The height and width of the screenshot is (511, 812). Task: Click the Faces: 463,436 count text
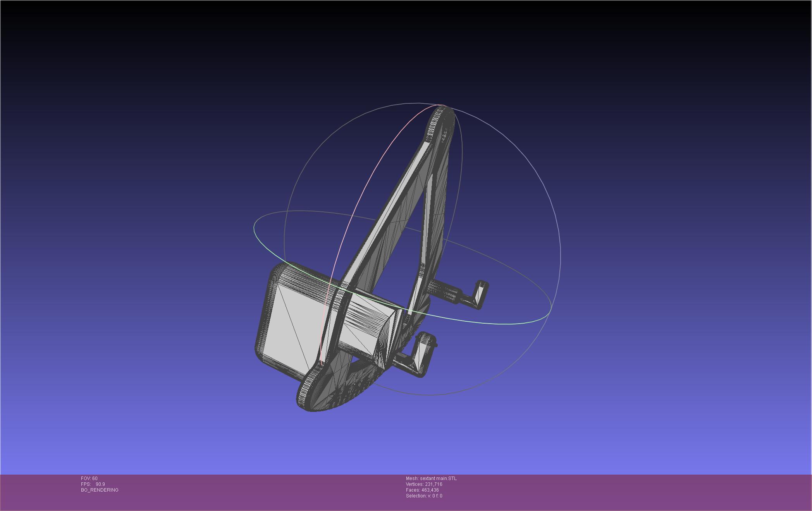pos(422,490)
